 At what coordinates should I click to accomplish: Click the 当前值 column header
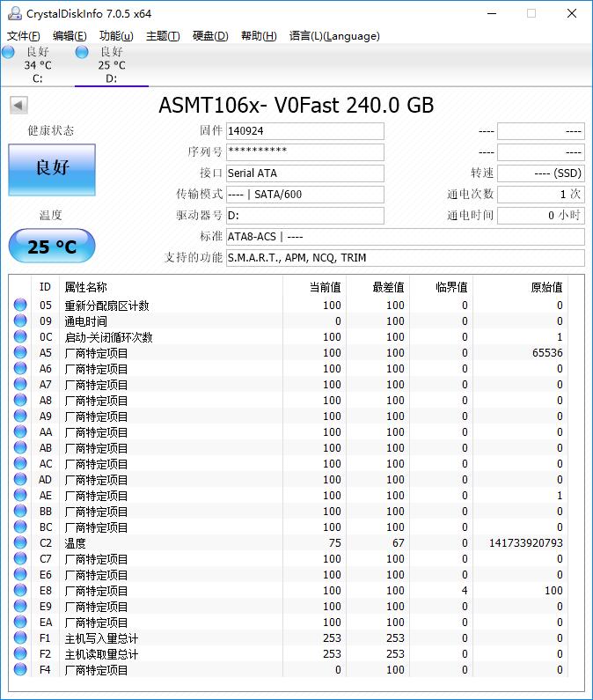tap(315, 287)
